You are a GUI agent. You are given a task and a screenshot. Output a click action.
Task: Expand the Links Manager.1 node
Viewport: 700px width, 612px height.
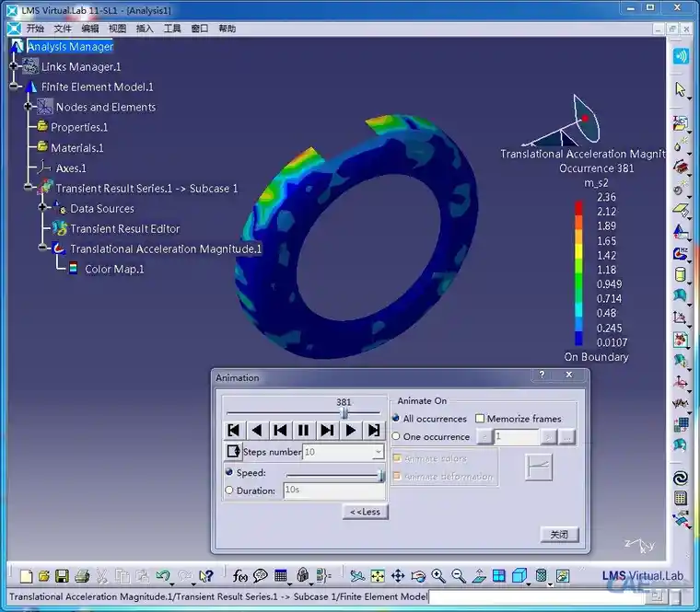14,66
